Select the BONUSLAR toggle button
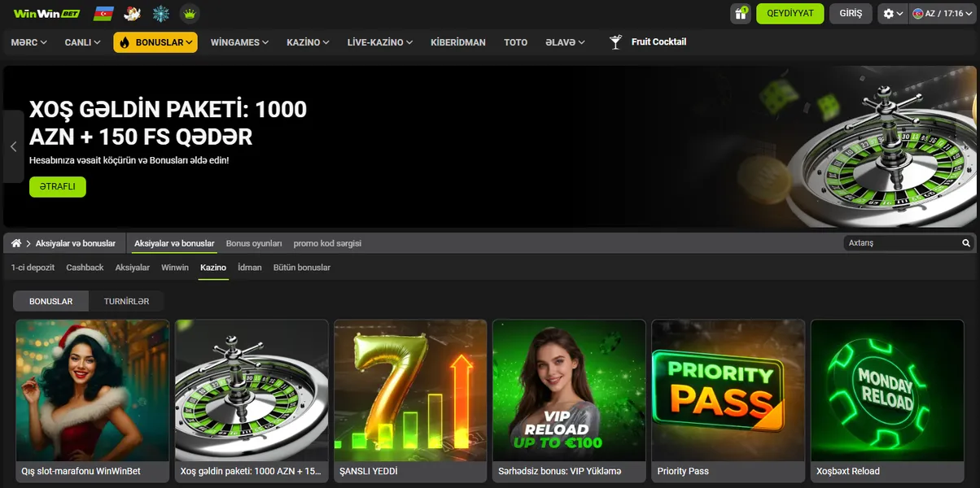Image resolution: width=980 pixels, height=488 pixels. 51,301
